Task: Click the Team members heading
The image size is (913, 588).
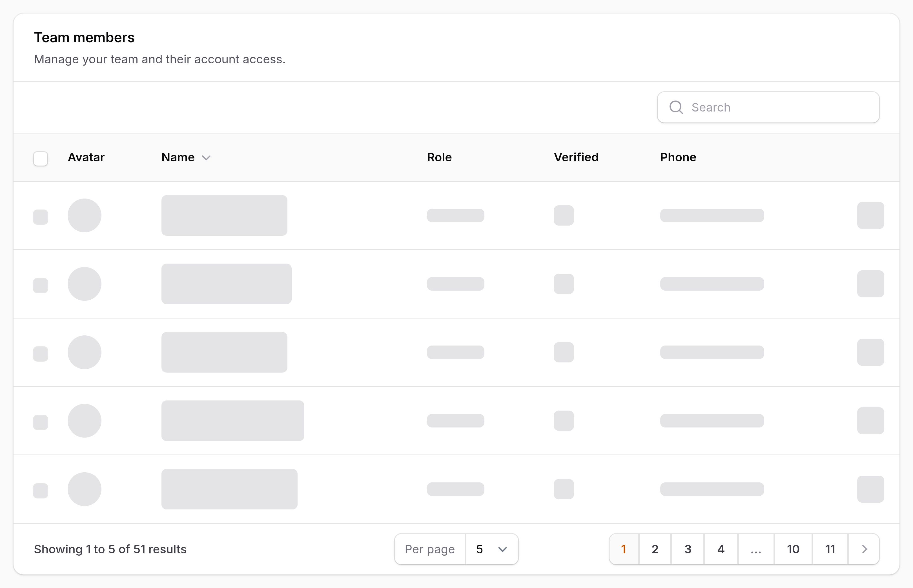Action: [x=84, y=37]
